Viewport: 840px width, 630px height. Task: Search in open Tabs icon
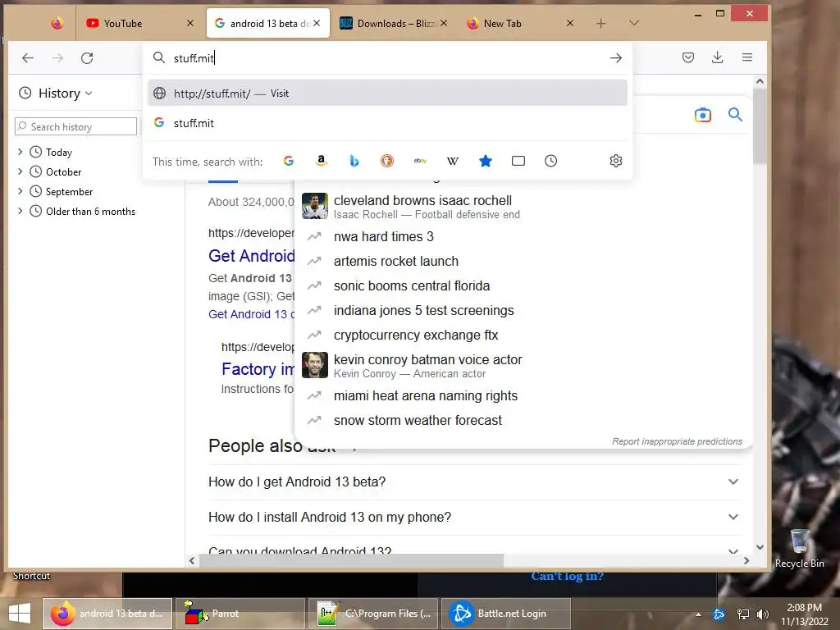click(x=518, y=161)
